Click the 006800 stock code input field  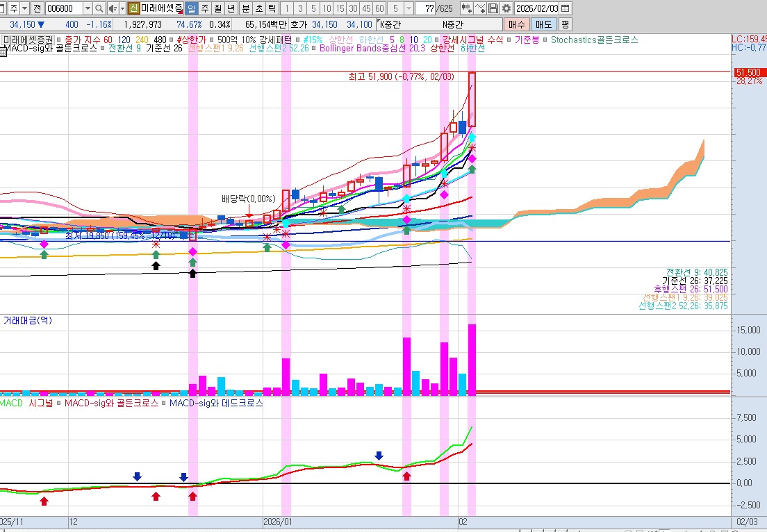pyautogui.click(x=64, y=8)
